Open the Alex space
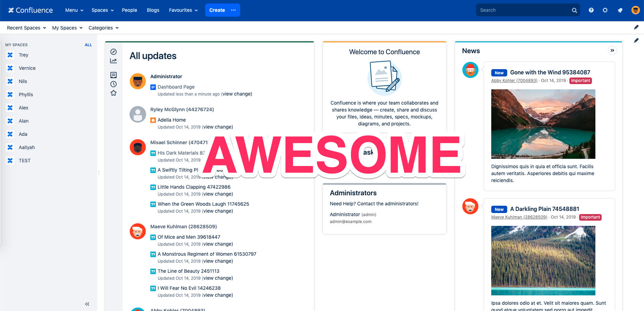Viewport: 644px width, 311px height. coord(24,108)
